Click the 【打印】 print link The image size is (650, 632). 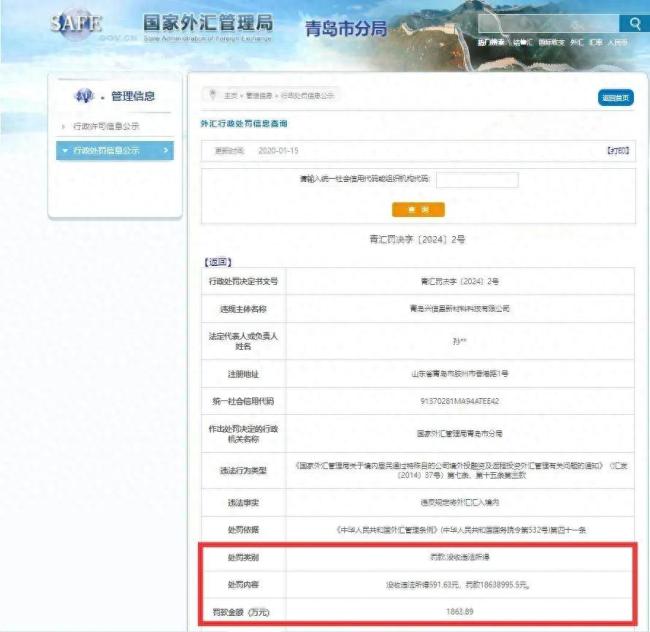click(618, 151)
